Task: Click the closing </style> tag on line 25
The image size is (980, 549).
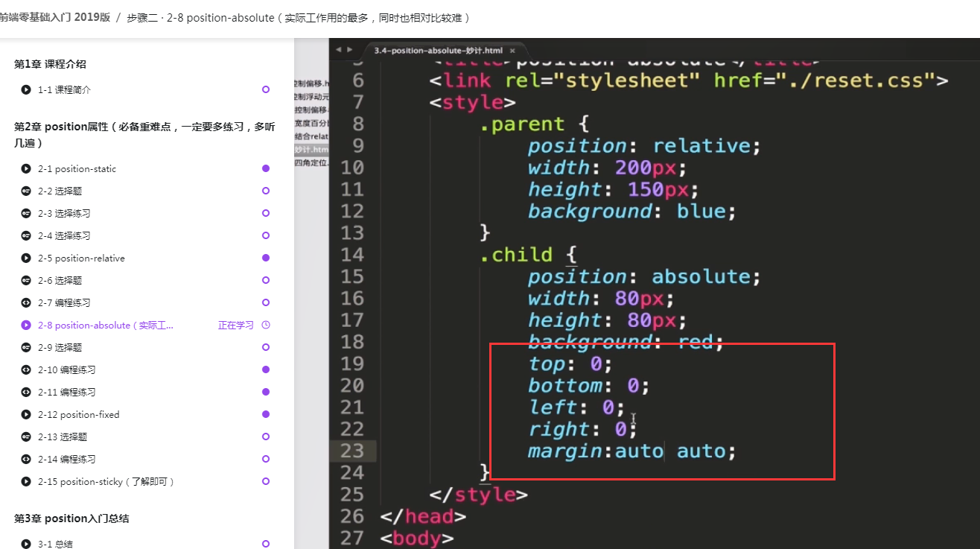Action: 478,495
